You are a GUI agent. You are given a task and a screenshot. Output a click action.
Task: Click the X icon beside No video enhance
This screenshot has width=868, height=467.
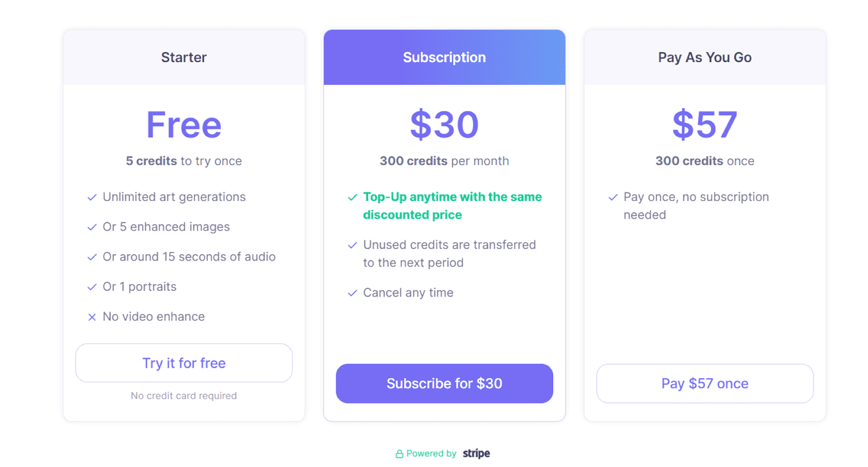point(92,317)
